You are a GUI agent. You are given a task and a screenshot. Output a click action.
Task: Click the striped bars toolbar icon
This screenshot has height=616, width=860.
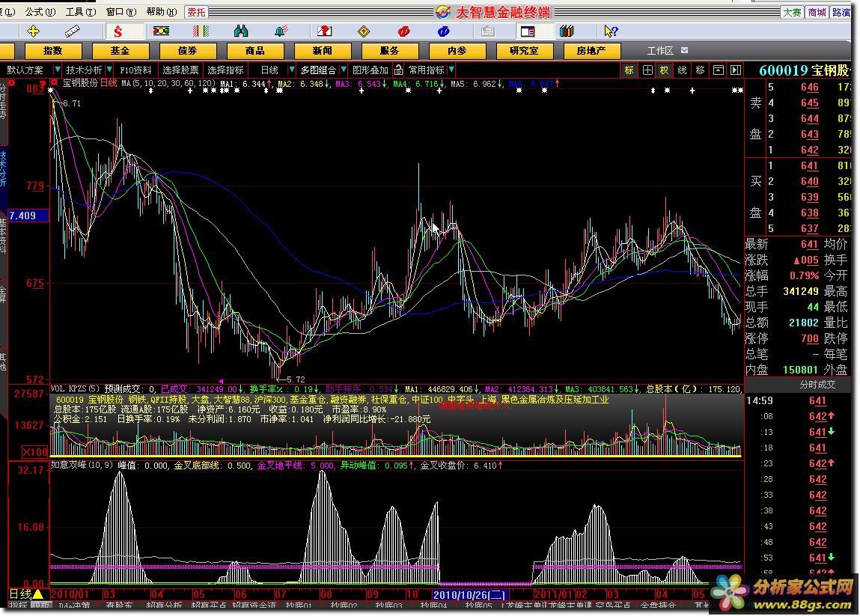coord(201,31)
